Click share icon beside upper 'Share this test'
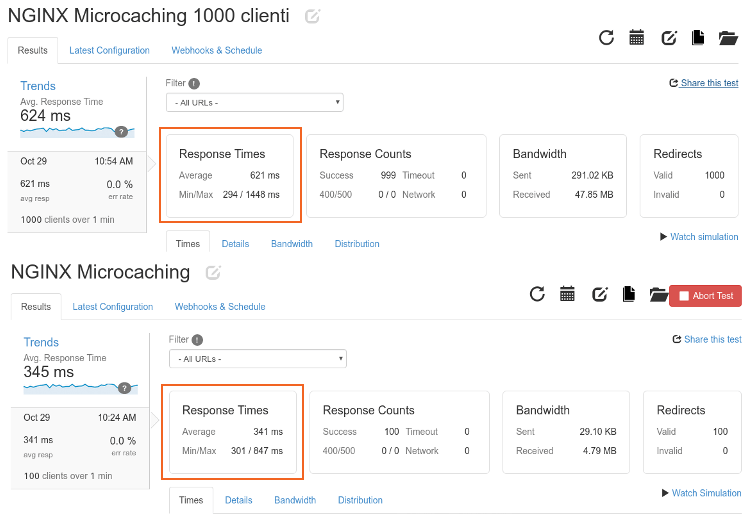Image resolution: width=749 pixels, height=514 pixels. tap(674, 83)
